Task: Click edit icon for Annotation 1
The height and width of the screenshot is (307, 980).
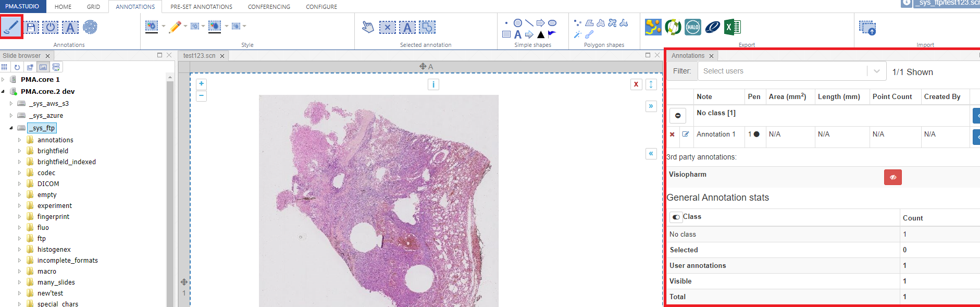Action: click(x=686, y=134)
